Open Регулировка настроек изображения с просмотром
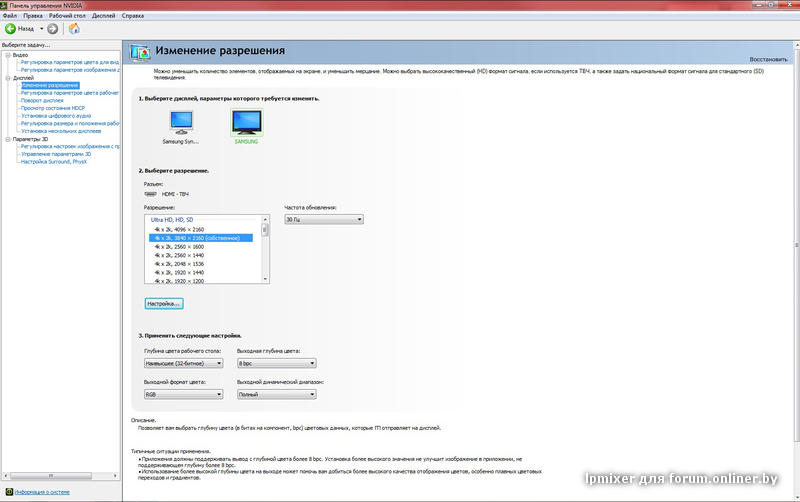 [x=70, y=146]
